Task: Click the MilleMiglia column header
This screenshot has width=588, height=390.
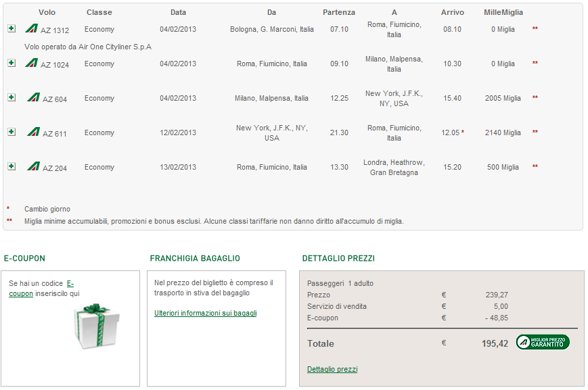Action: coord(503,12)
